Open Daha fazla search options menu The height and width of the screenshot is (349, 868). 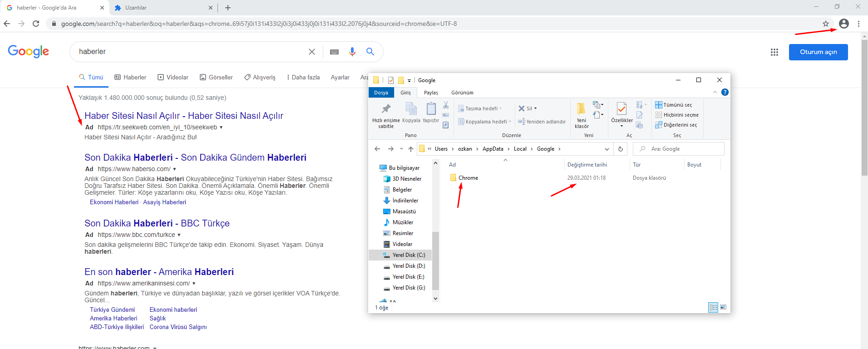point(303,77)
